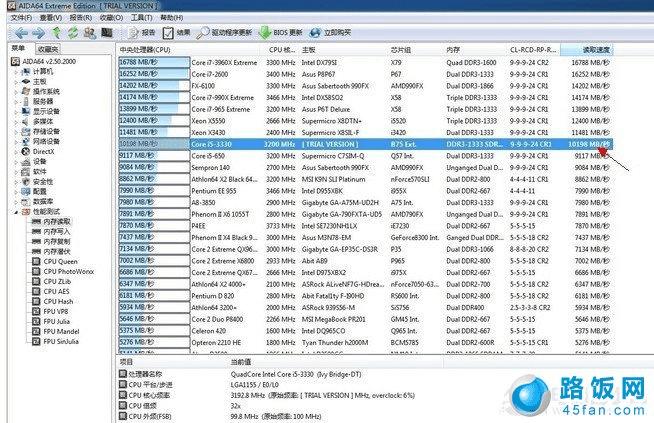Image resolution: width=654 pixels, height=423 pixels.
Task: Expand the 操作系统 tree node arrow
Action: click(x=17, y=91)
